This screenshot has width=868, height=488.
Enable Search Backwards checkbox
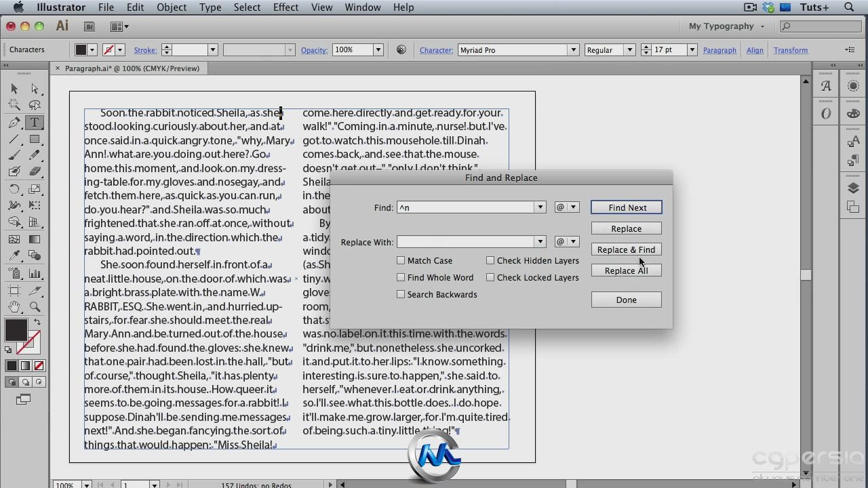click(401, 294)
